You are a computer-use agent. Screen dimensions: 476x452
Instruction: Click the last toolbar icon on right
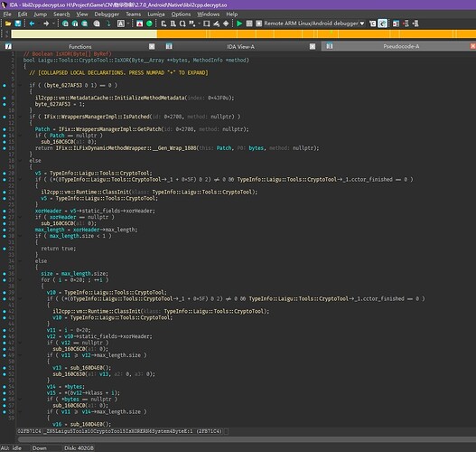click(415, 24)
